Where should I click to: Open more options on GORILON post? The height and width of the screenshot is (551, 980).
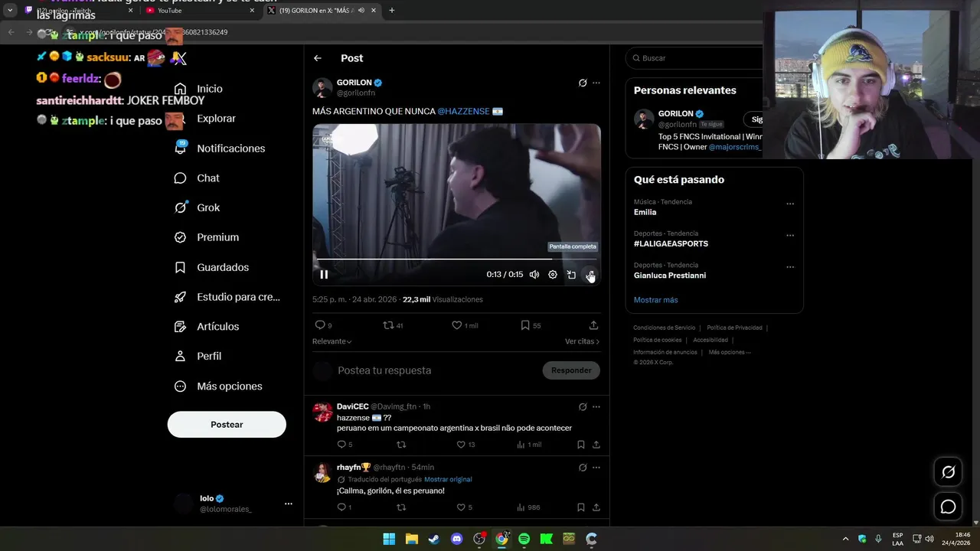[596, 83]
